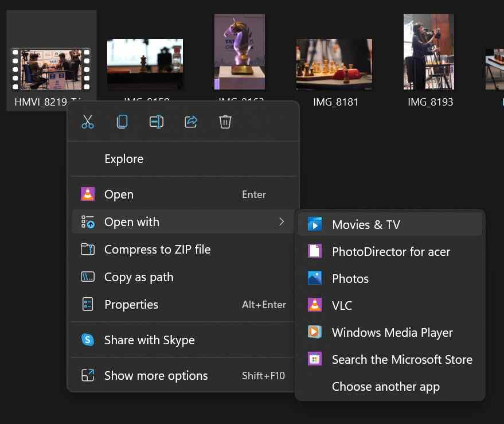Click the Properties icon
Image resolution: width=504 pixels, height=424 pixels.
pos(88,304)
